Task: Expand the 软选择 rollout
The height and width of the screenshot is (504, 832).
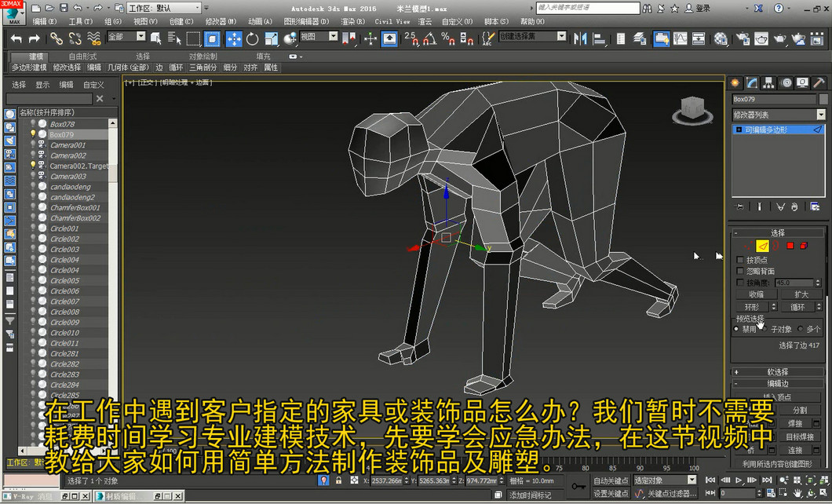Action: (x=778, y=372)
